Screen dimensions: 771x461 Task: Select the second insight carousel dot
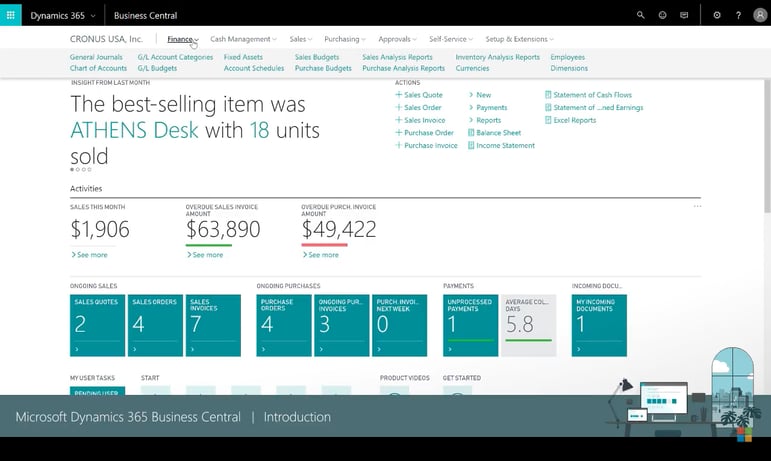coord(78,170)
